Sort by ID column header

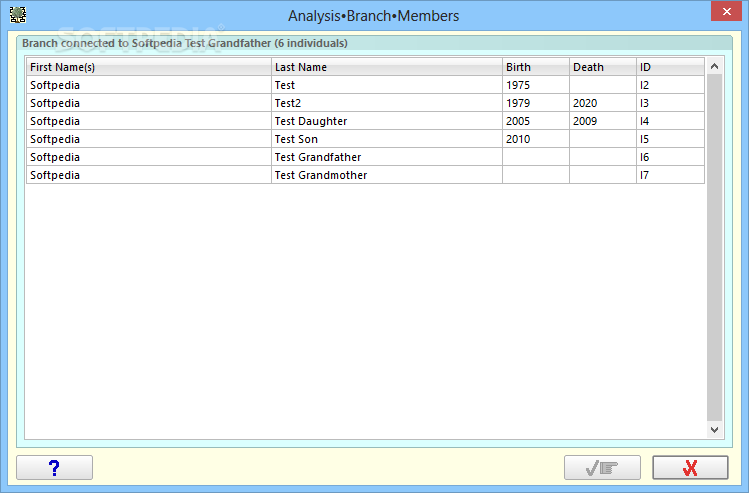click(670, 67)
